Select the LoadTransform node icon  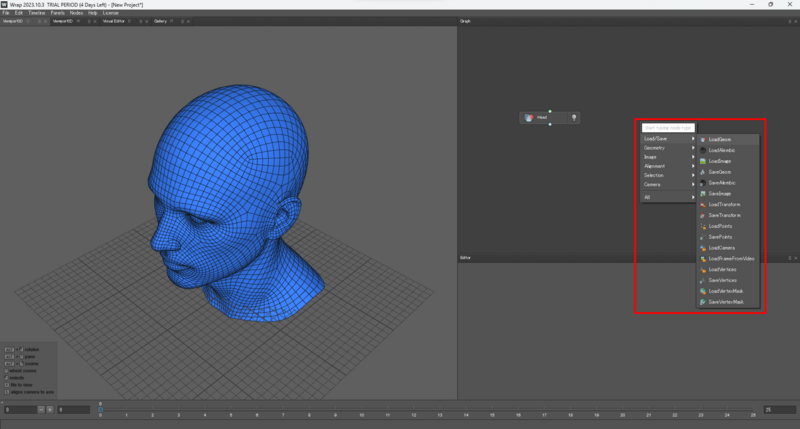point(703,205)
